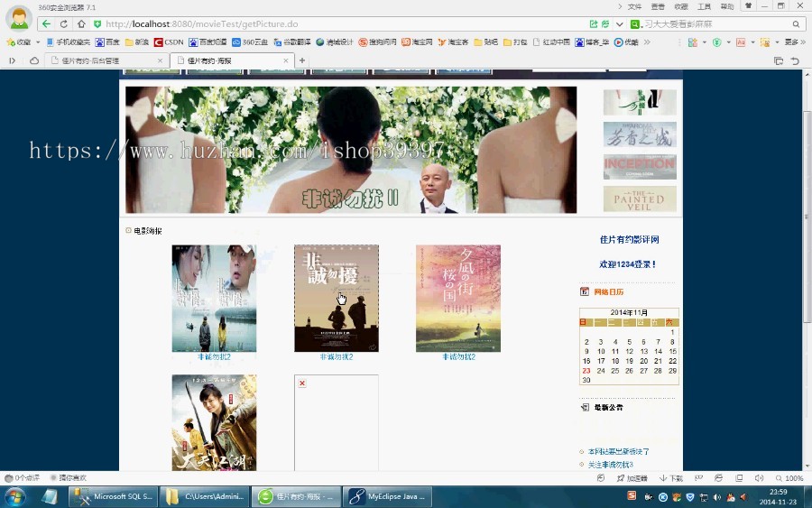The height and width of the screenshot is (508, 812).
Task: Open the 文件 menu
Action: click(x=634, y=6)
